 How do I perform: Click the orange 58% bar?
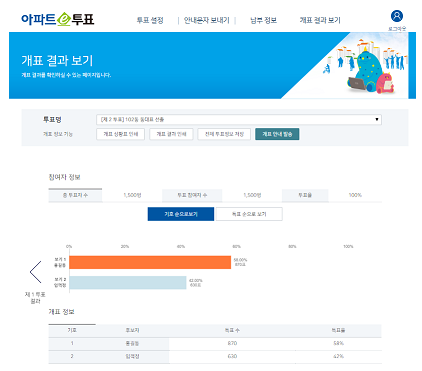[x=150, y=262]
